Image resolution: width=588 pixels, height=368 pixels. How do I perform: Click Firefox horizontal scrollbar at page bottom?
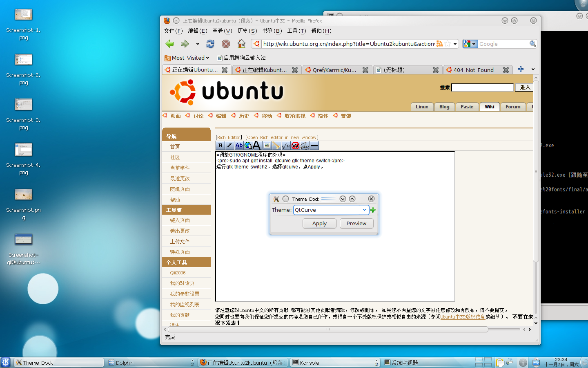point(328,329)
